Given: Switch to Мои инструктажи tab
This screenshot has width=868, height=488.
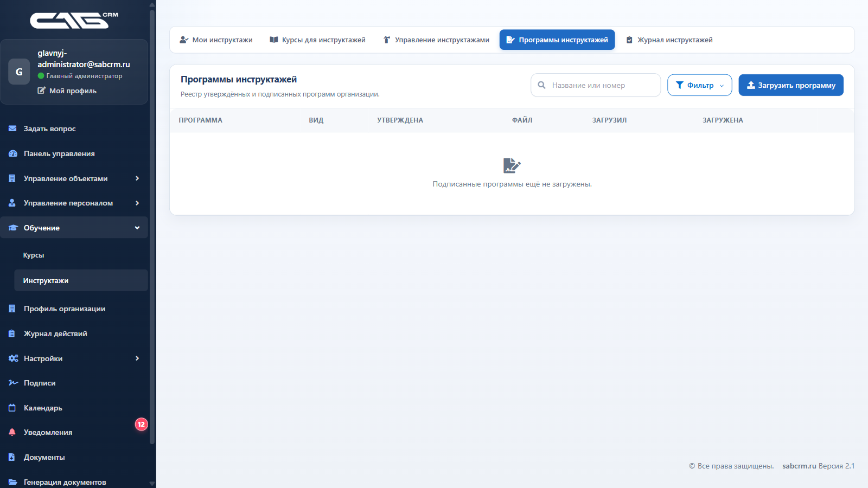Looking at the screenshot, I should 216,40.
